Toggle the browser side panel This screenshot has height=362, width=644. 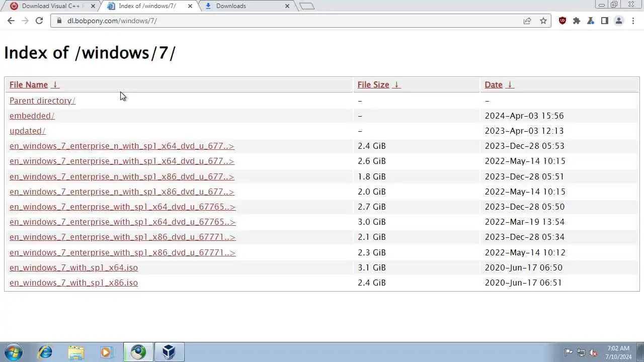click(x=605, y=21)
